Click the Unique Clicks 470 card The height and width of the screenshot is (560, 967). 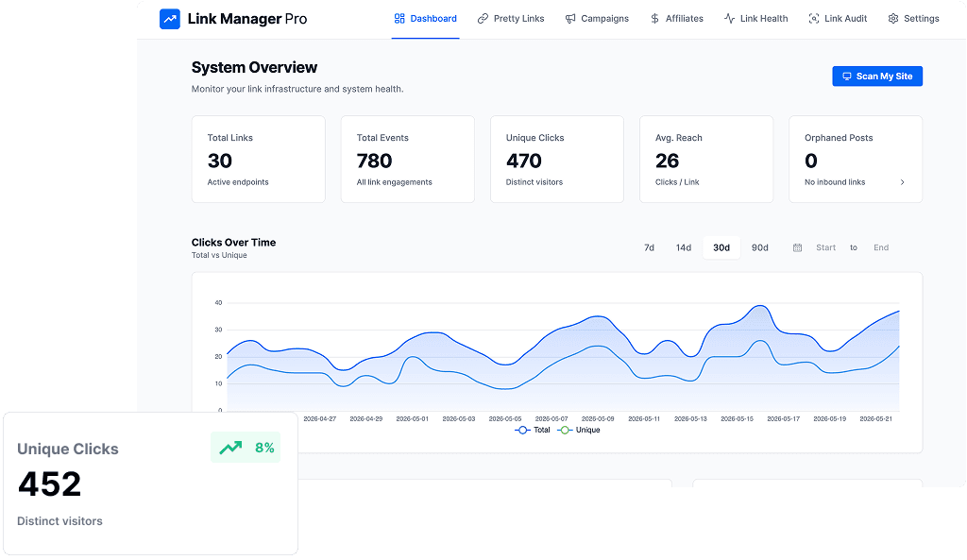(557, 159)
